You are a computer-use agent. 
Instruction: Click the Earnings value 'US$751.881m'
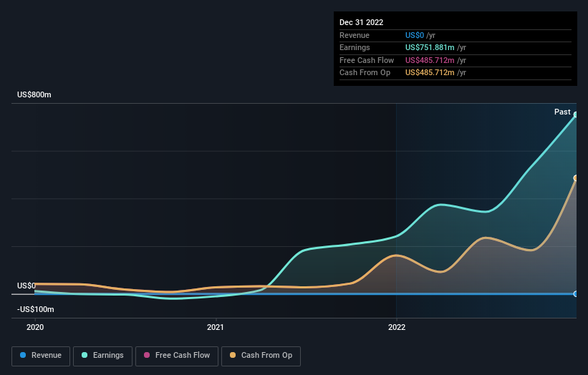pyautogui.click(x=430, y=47)
